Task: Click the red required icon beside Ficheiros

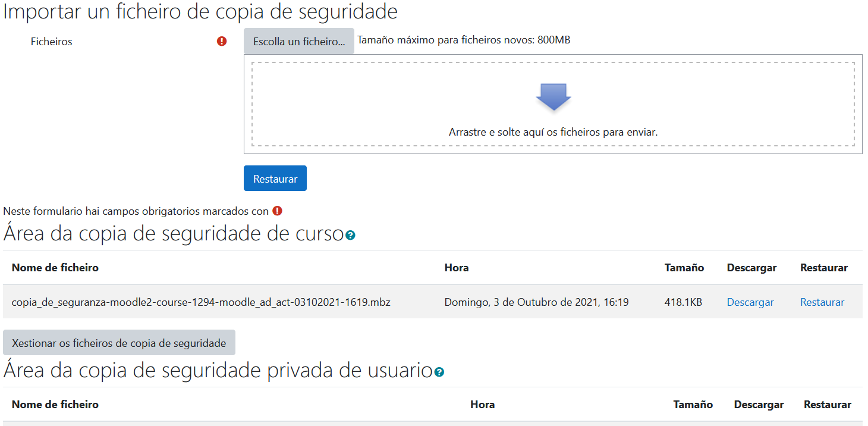Action: 222,41
